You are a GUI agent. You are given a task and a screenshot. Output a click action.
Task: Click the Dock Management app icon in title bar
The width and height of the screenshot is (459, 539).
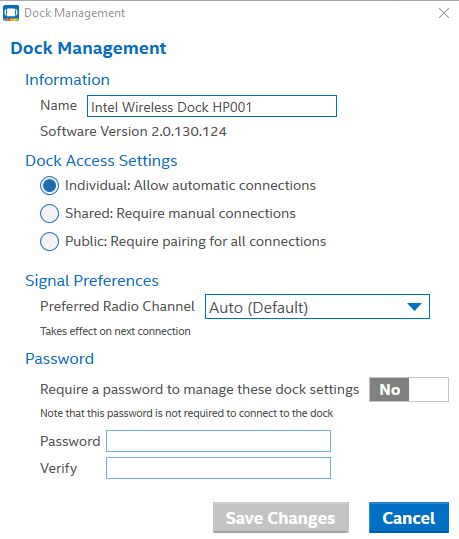point(11,13)
